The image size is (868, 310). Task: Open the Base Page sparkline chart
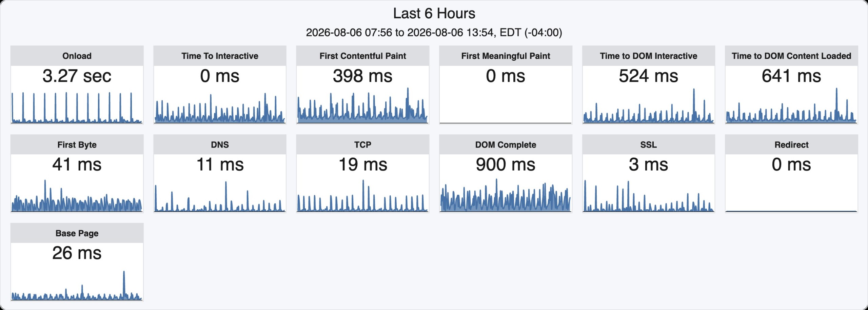(77, 285)
